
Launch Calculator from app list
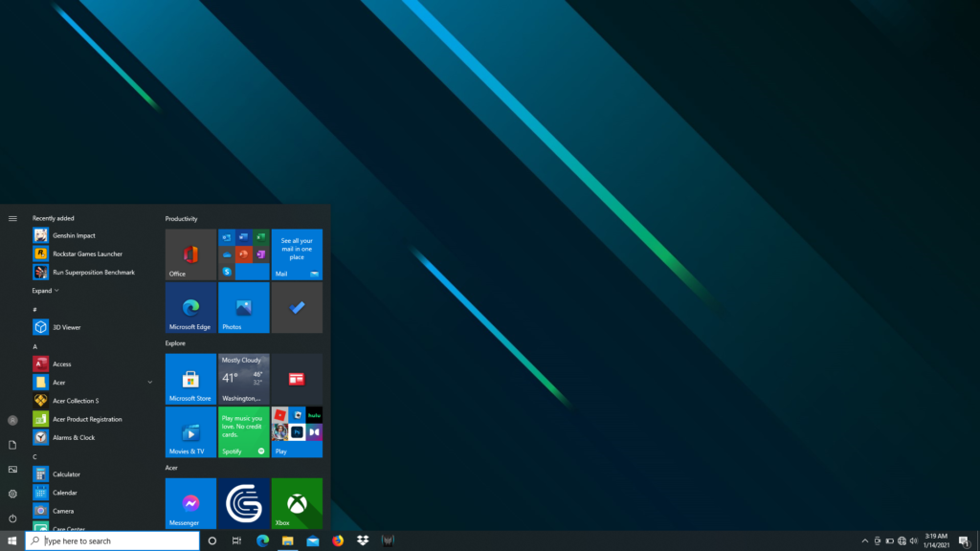coord(93,474)
